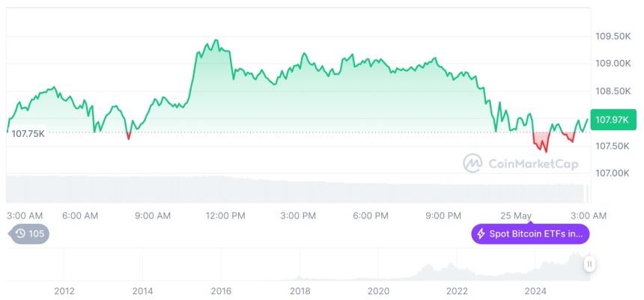
Task: Click the 25 May date axis label
Action: (x=517, y=215)
